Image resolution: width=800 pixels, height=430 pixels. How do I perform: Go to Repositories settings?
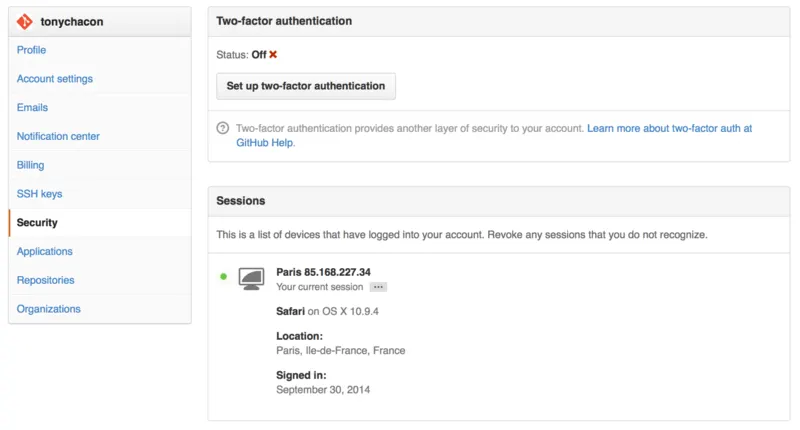point(45,280)
